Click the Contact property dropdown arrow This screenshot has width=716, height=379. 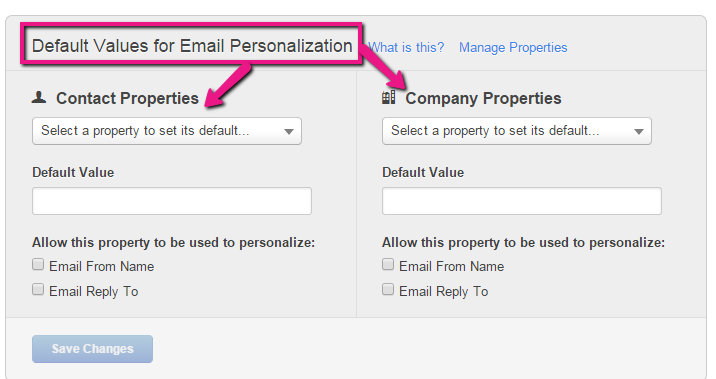coord(289,132)
